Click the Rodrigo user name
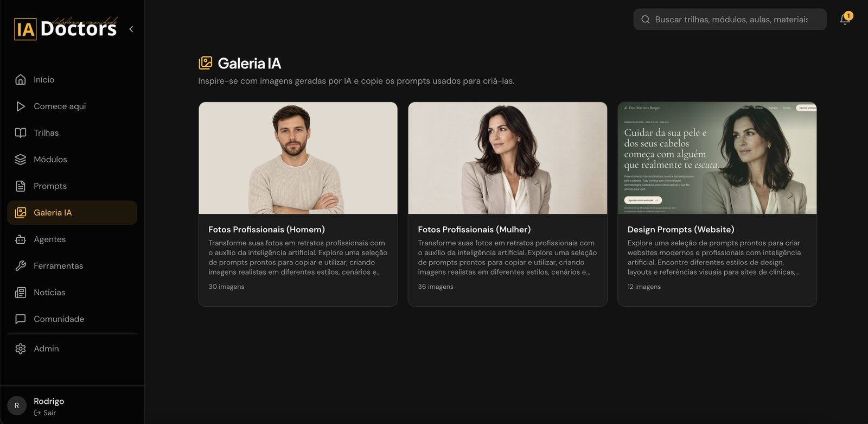 49,401
